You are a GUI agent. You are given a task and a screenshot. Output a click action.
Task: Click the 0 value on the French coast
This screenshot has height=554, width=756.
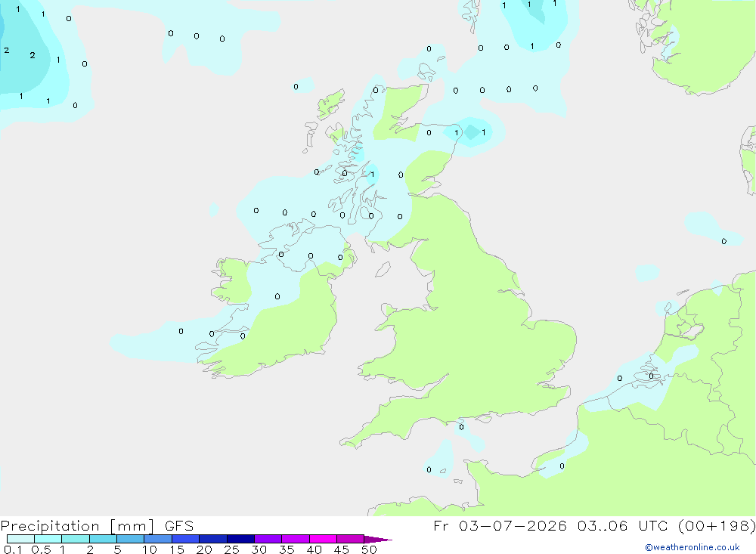pyautogui.click(x=562, y=466)
